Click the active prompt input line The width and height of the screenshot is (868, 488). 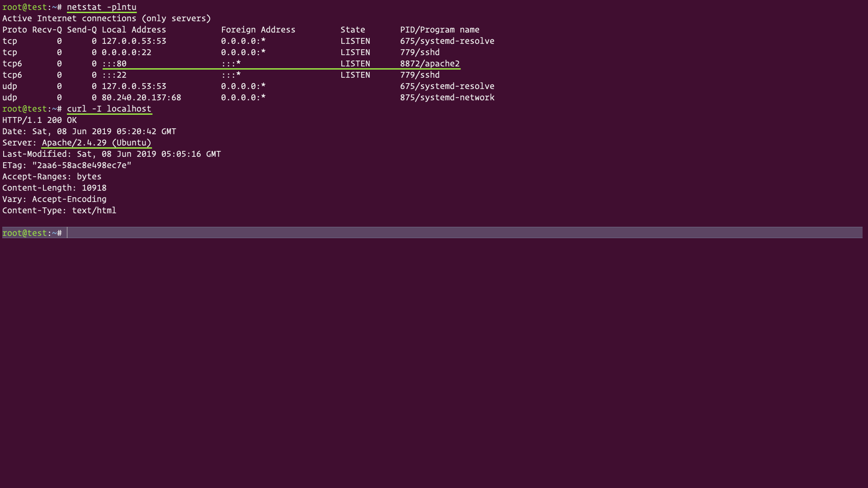point(432,233)
